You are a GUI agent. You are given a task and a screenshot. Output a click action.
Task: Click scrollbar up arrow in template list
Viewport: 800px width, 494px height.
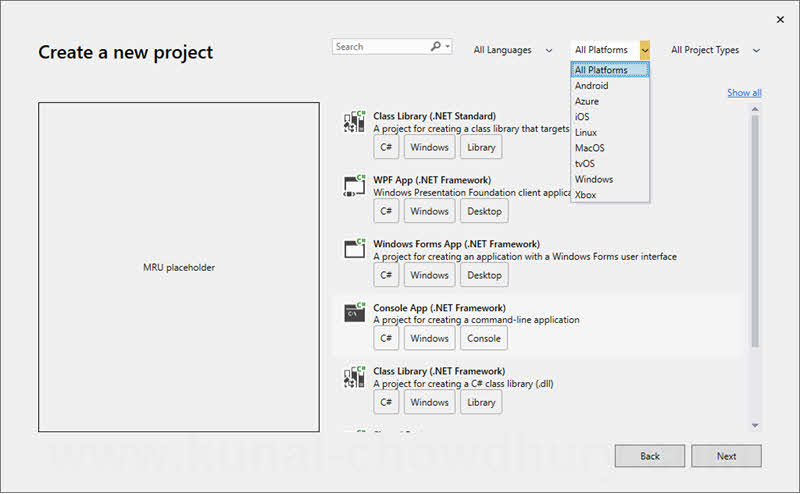755,109
